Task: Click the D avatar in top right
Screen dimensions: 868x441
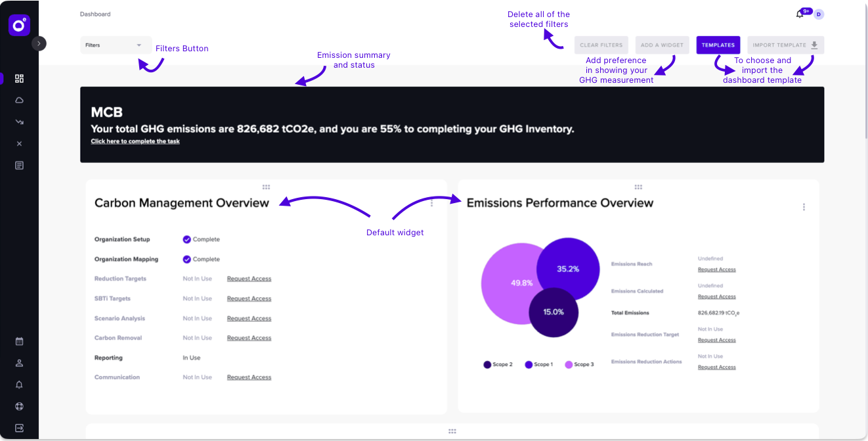Action: click(818, 13)
